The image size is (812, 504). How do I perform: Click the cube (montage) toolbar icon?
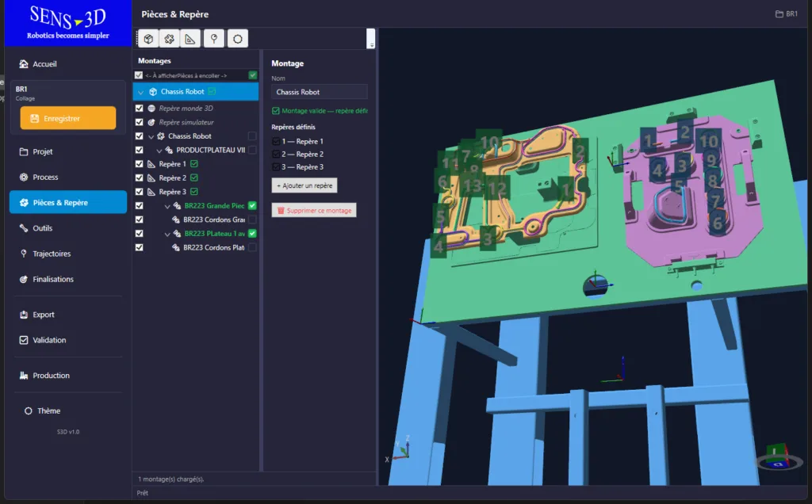(148, 39)
